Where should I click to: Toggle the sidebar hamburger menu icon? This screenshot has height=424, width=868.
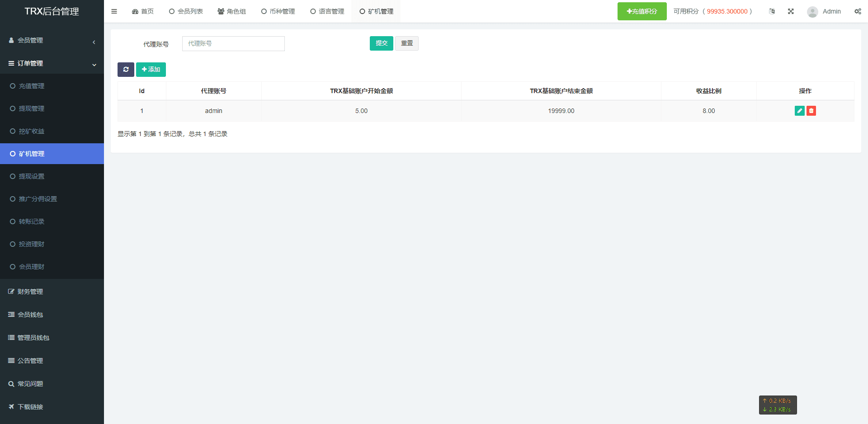click(x=114, y=11)
